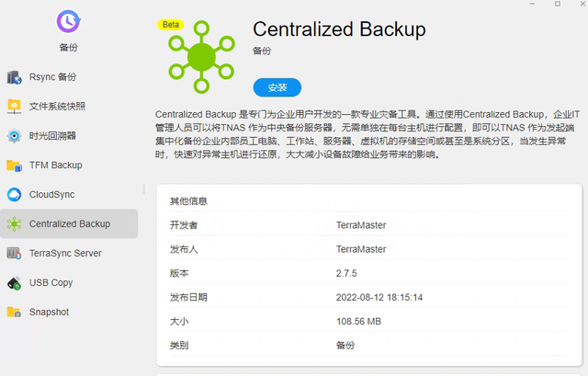Screen dimensions: 588x376
Task: Click the large green Centralized Backup logo
Action: coord(201,57)
